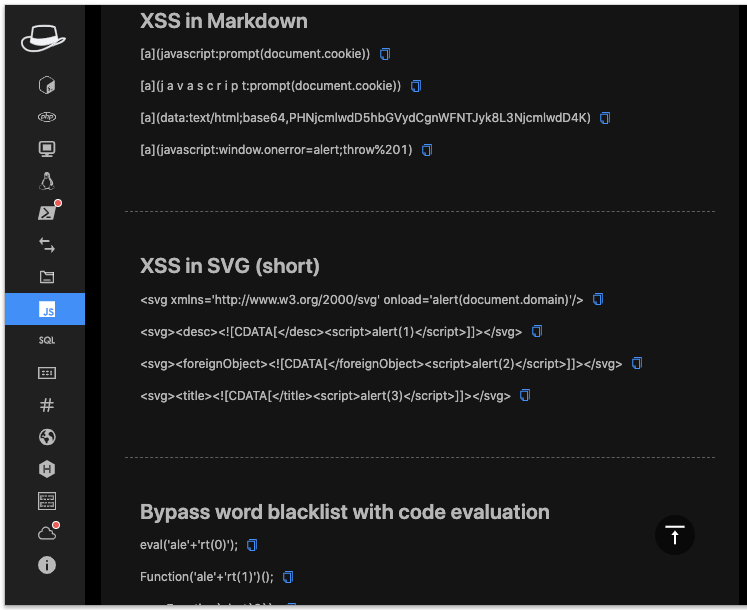The width and height of the screenshot is (747, 610).
Task: Copy the spaced 'j a v a s c r i p t' payload
Action: coord(416,86)
